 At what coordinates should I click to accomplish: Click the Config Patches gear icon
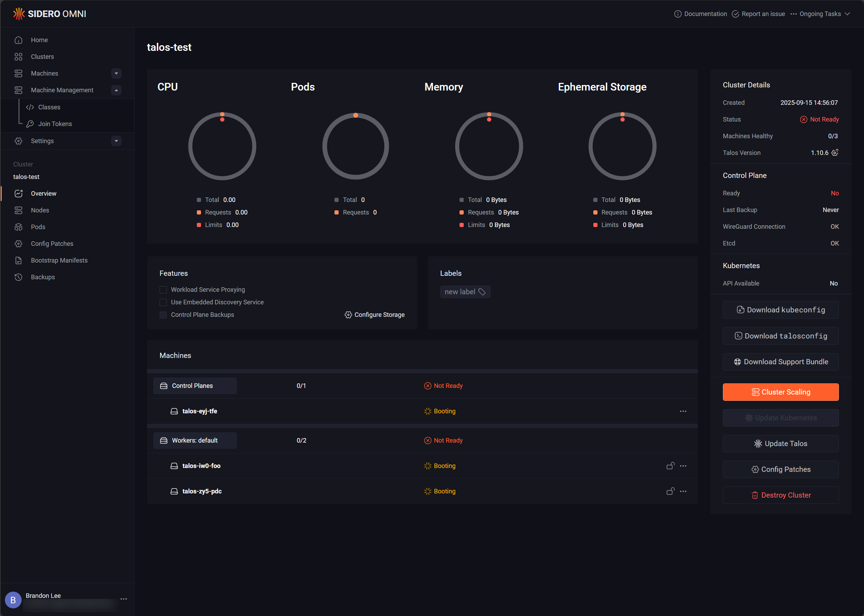coord(19,243)
